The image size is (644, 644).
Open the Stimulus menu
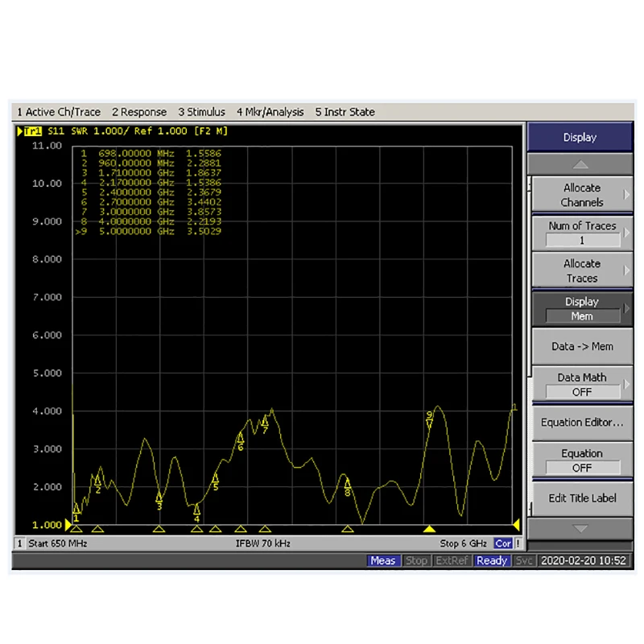[x=202, y=112]
